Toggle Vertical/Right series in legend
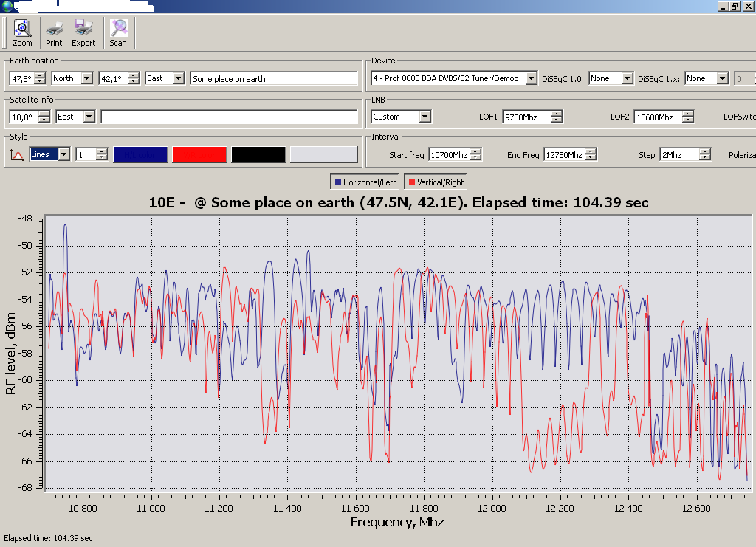The width and height of the screenshot is (756, 547). coord(436,182)
